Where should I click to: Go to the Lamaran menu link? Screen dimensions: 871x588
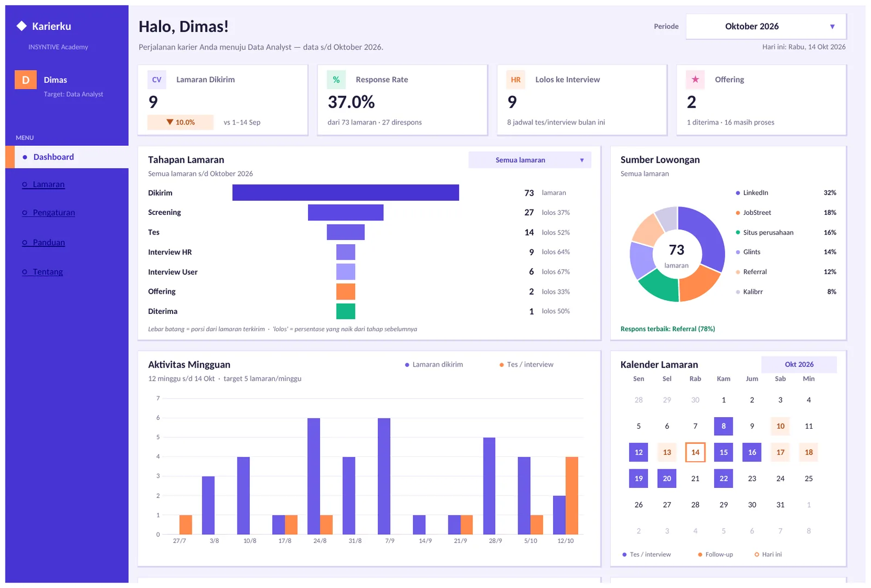pos(44,184)
